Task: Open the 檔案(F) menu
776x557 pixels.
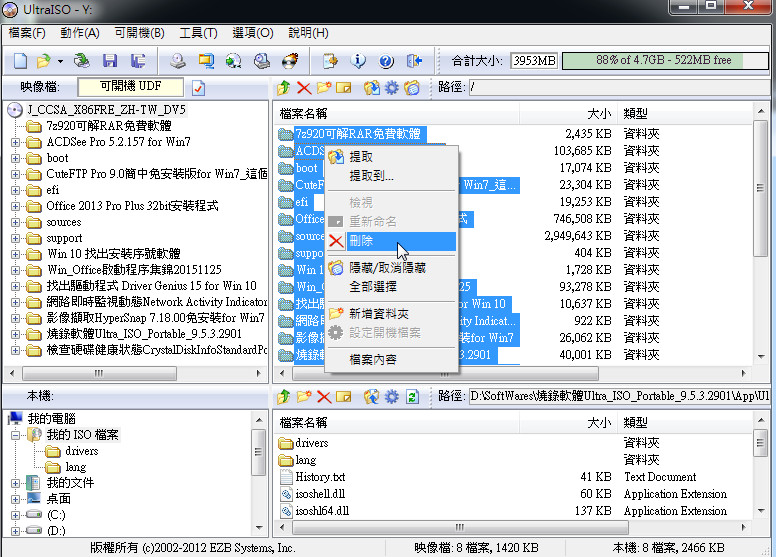Action: click(27, 33)
